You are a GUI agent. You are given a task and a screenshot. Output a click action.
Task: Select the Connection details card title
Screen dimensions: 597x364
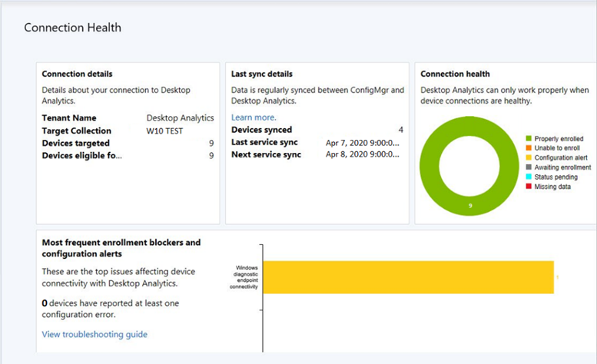(78, 74)
